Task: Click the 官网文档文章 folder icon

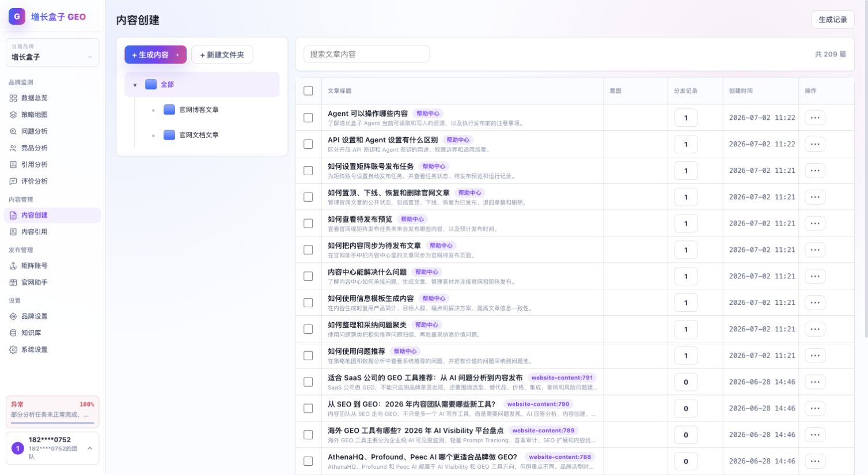Action: tap(169, 135)
